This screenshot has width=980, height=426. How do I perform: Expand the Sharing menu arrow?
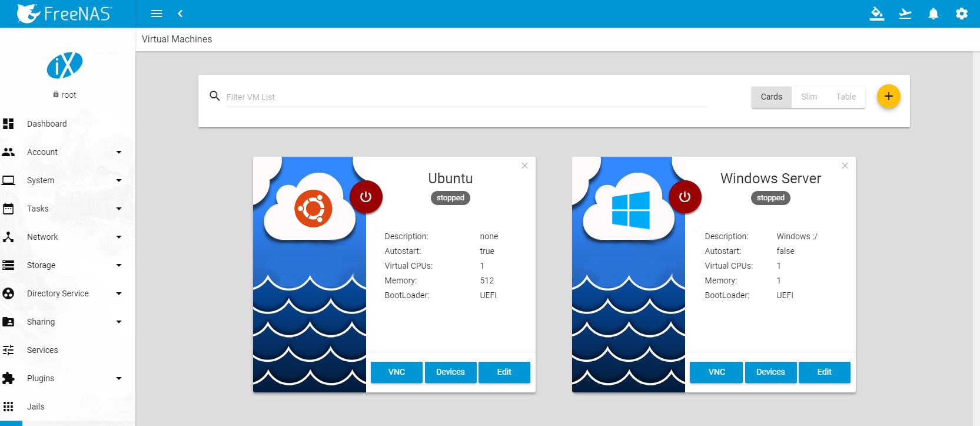click(119, 322)
